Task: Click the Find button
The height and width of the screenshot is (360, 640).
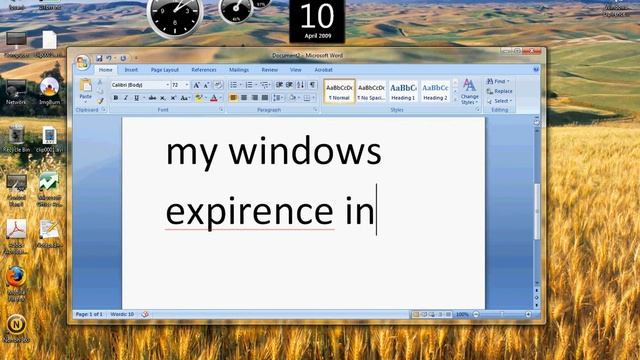Action: pos(498,81)
